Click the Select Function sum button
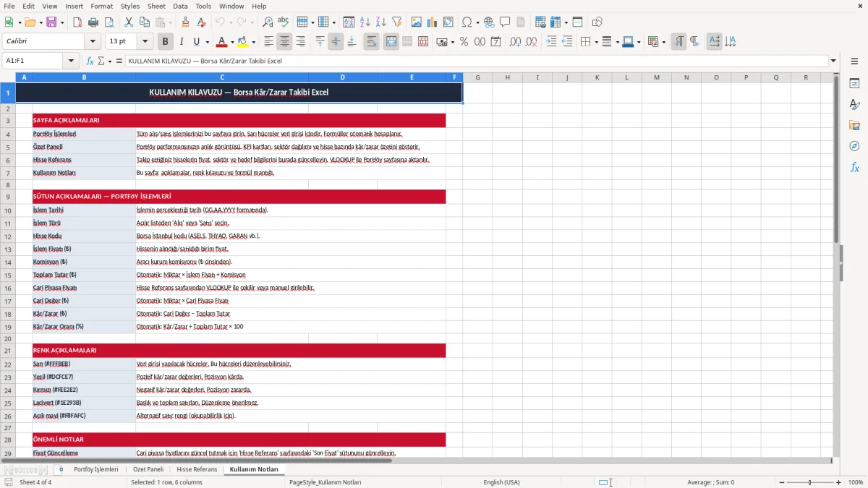This screenshot has height=488, width=868. [x=101, y=61]
